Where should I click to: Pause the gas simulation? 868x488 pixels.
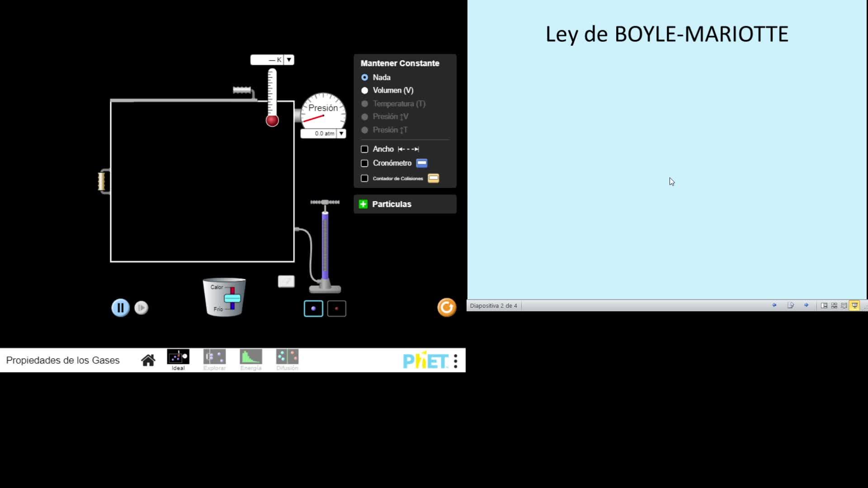pyautogui.click(x=120, y=308)
